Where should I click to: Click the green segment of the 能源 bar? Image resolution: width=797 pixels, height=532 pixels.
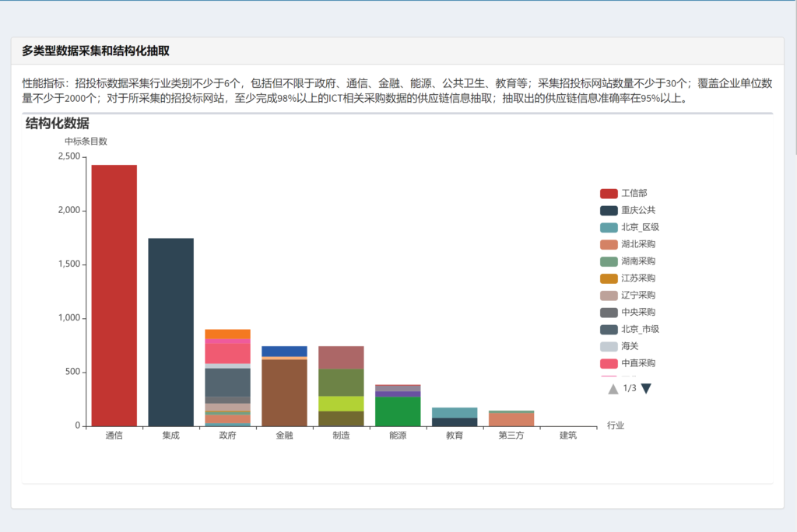pyautogui.click(x=398, y=411)
